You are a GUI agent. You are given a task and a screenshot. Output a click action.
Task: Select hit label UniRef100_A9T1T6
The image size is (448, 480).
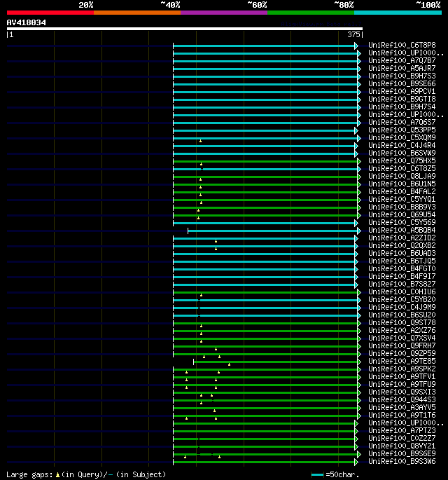(x=402, y=415)
